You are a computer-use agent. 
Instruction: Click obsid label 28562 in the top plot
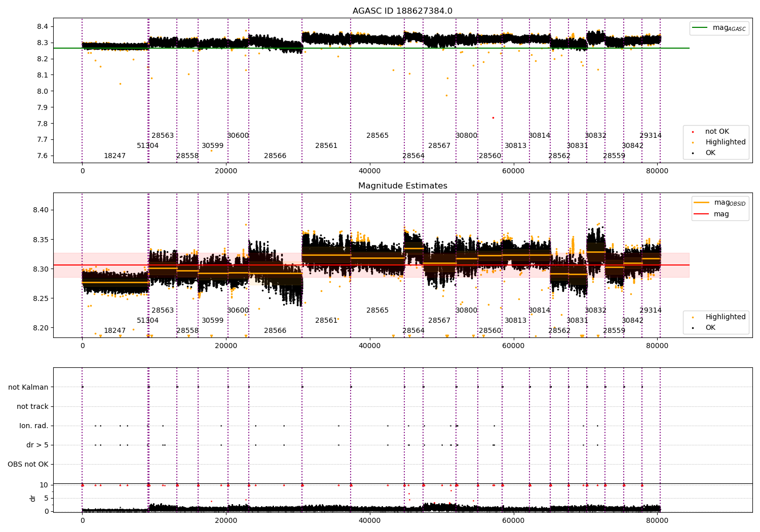[x=559, y=156]
